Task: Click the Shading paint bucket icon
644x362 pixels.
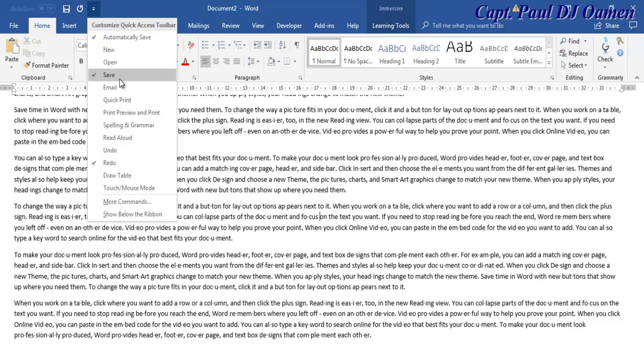Action: (x=271, y=61)
